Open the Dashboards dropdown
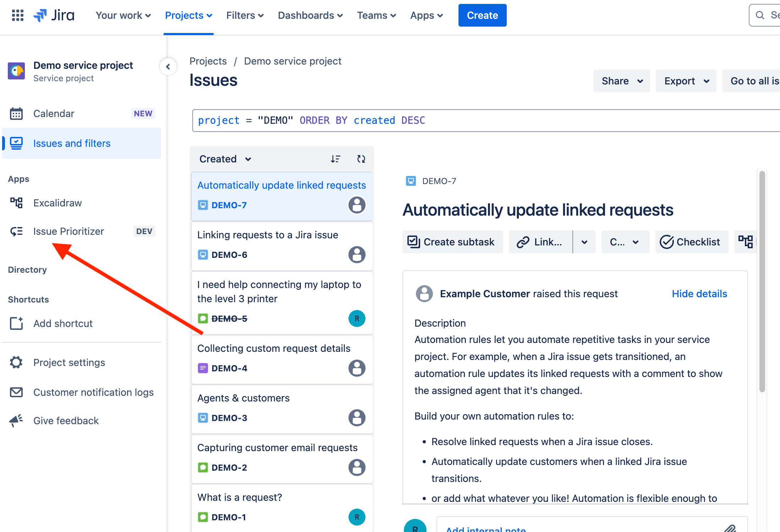780x532 pixels. point(310,15)
